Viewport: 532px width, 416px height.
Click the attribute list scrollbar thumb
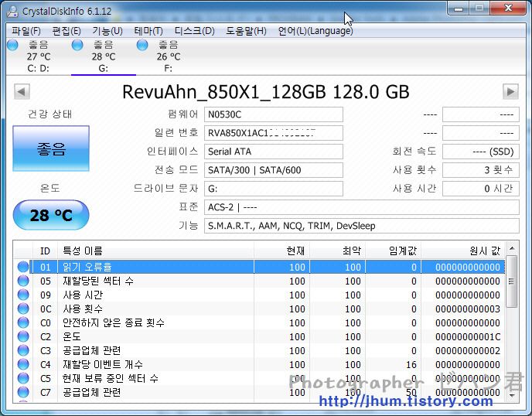click(512, 281)
